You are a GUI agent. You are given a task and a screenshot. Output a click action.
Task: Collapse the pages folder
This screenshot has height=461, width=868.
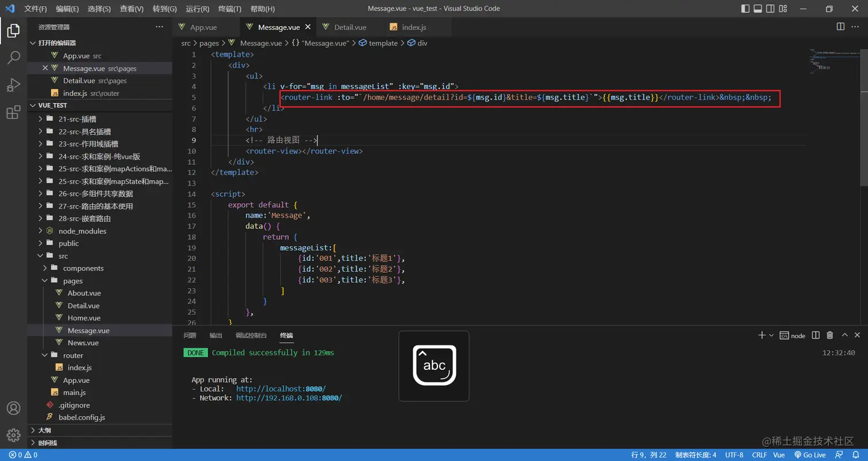pyautogui.click(x=100, y=281)
